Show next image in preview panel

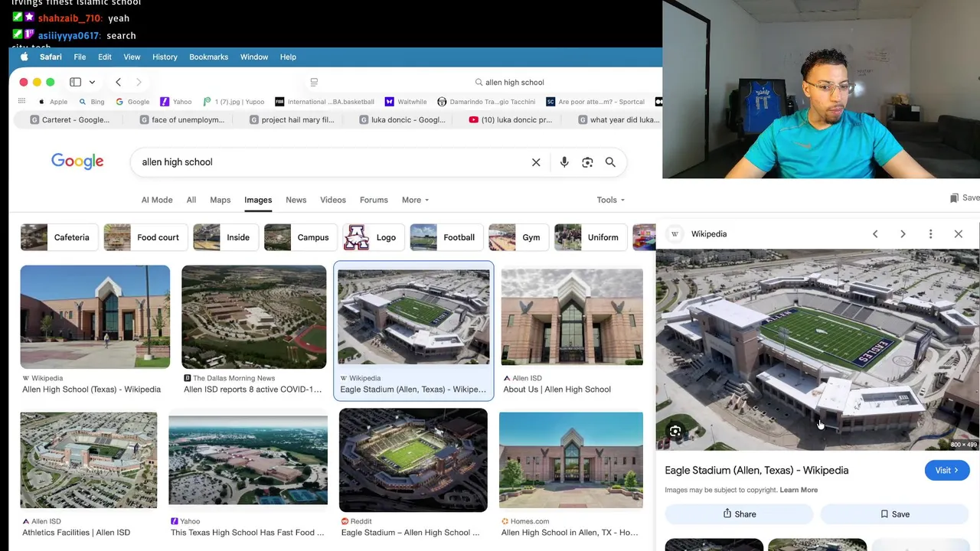(x=903, y=234)
